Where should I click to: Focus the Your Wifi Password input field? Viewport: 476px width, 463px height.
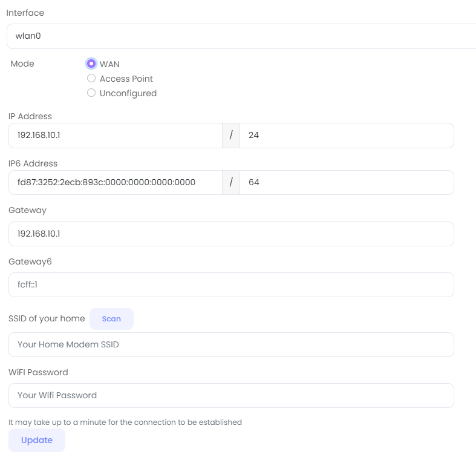(x=231, y=395)
